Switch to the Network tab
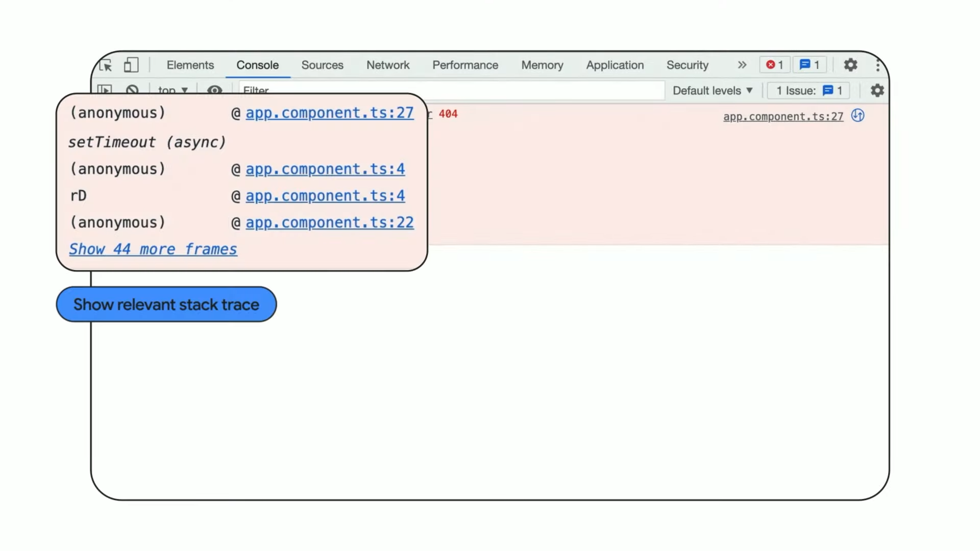The image size is (980, 551). tap(388, 65)
